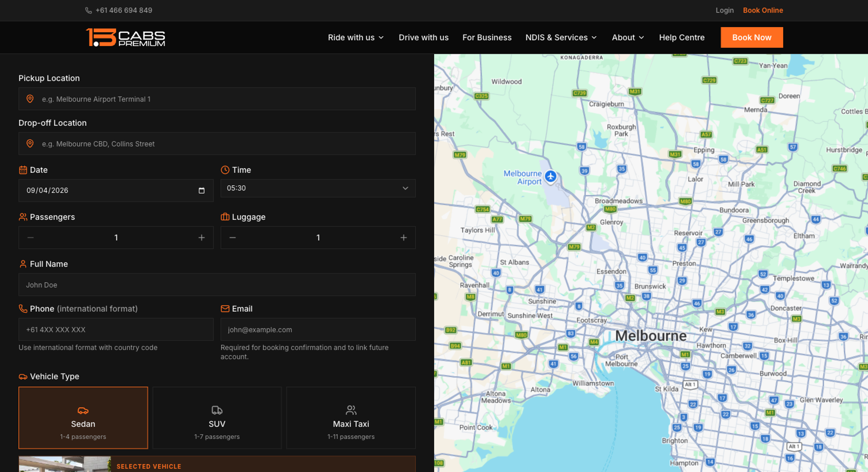Click the pin icon in Pickup Location field

[x=30, y=99]
